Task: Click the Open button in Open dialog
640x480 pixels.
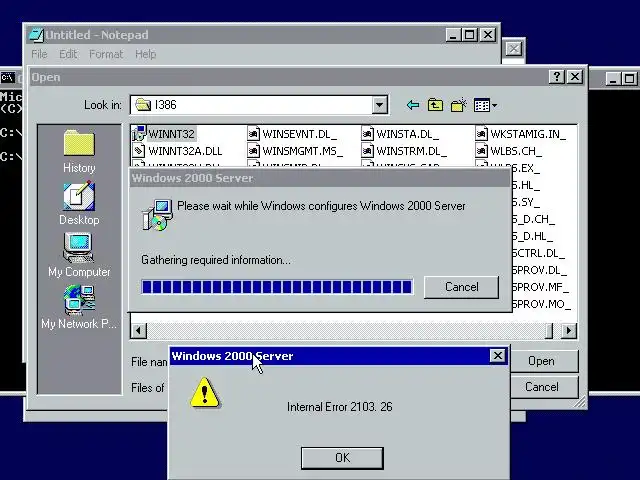Action: coord(541,361)
